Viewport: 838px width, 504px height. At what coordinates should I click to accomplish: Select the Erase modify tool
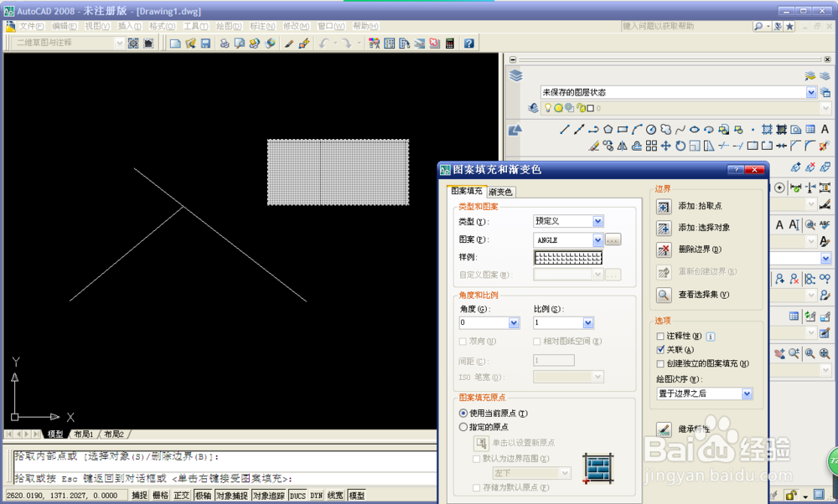pos(594,145)
